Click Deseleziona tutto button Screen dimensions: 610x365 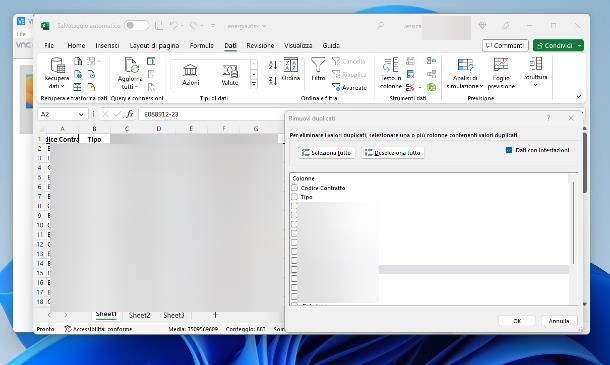[x=393, y=153]
